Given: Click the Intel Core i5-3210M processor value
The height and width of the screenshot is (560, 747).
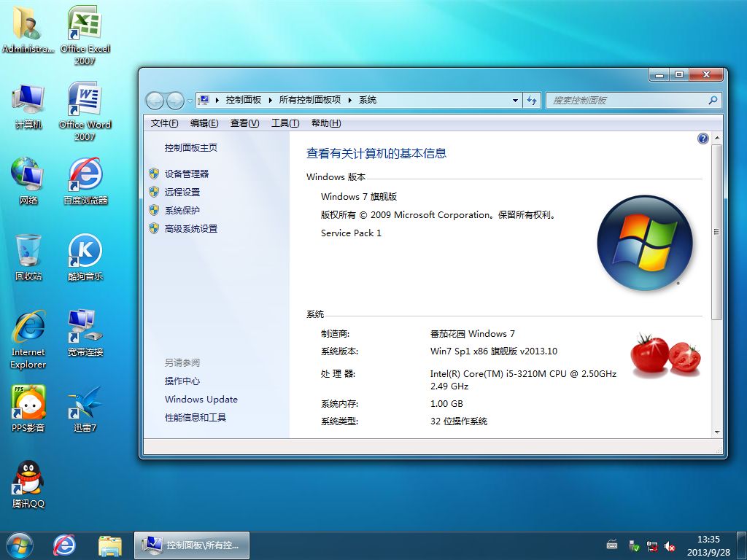Looking at the screenshot, I should pyautogui.click(x=523, y=380).
